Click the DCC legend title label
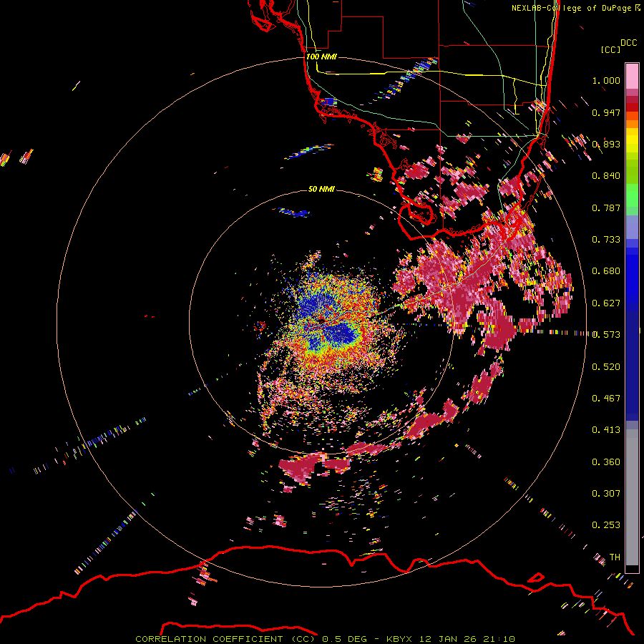Viewport: 644px width, 644px height. [628, 43]
